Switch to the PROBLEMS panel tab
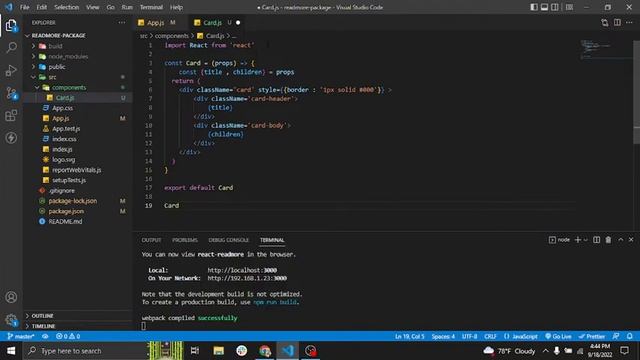 click(185, 240)
